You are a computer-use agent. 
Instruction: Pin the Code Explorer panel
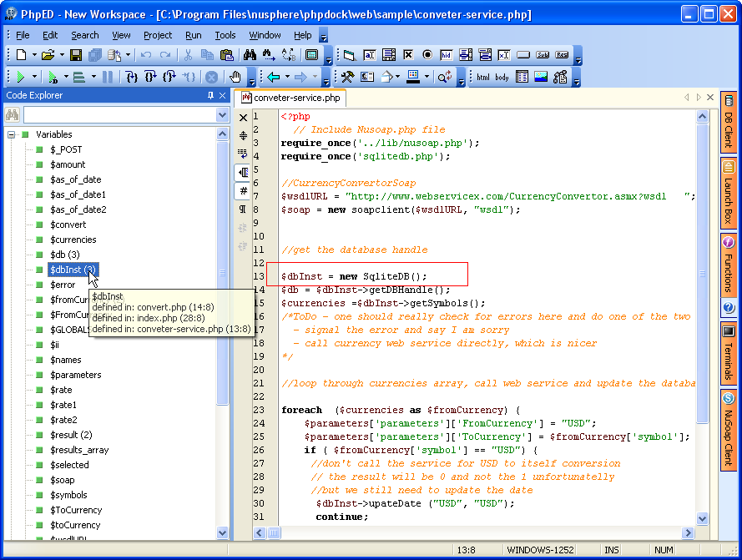tap(210, 95)
